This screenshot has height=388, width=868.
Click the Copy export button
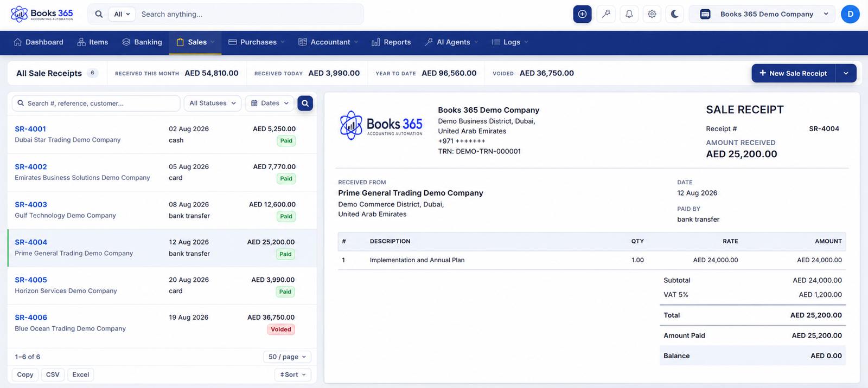pos(25,374)
